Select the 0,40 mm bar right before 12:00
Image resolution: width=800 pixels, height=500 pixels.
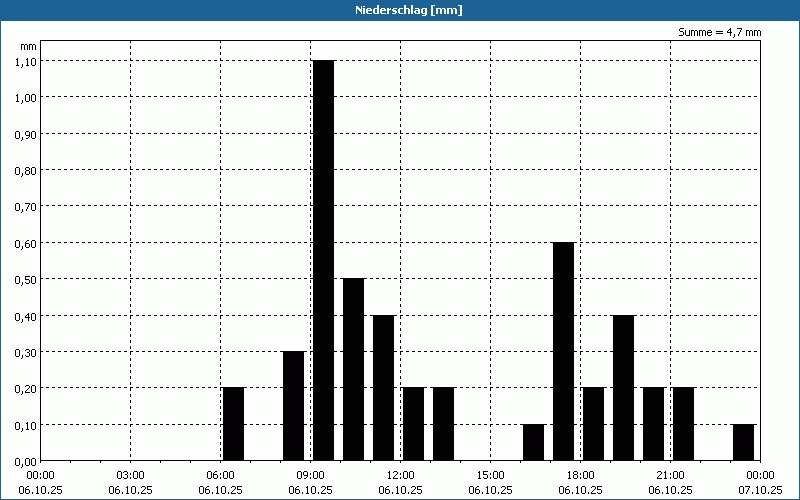point(383,387)
